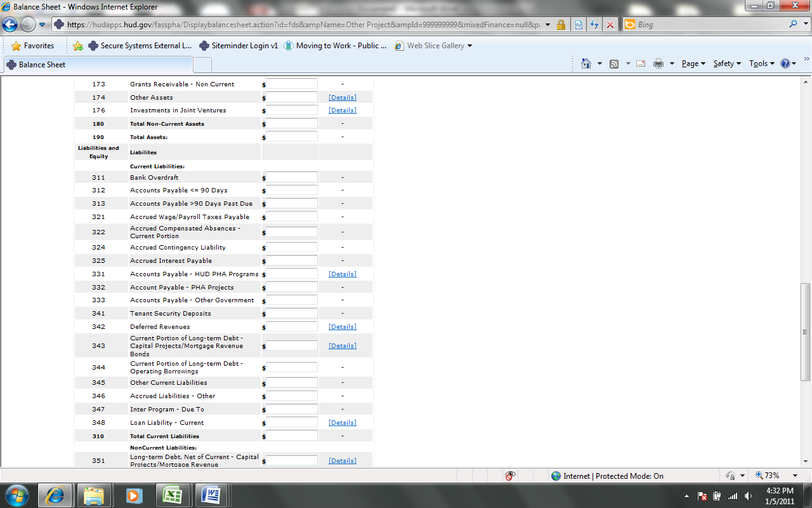
Task: Select the Balance Sheet browser tab
Action: 98,65
